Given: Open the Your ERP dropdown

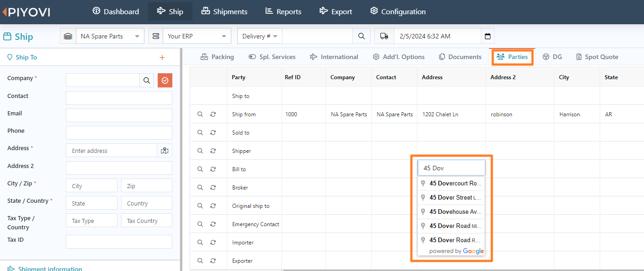Looking at the screenshot, I should coord(197,36).
